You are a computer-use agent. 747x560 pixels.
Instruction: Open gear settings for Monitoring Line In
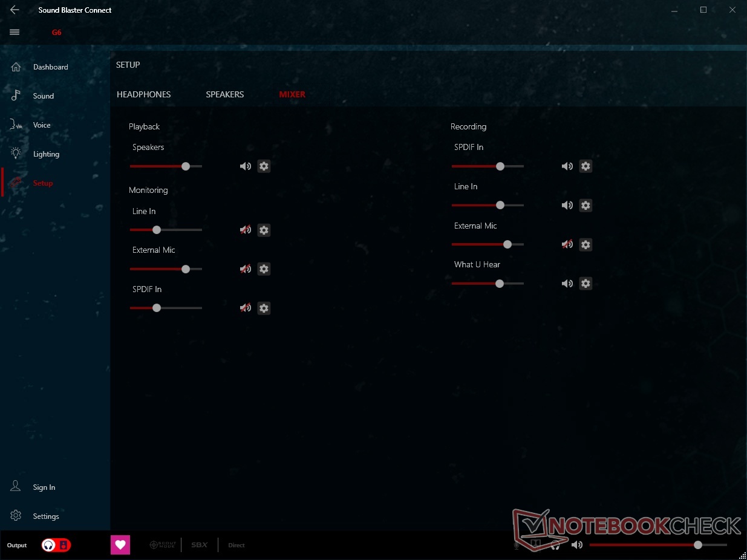[264, 230]
